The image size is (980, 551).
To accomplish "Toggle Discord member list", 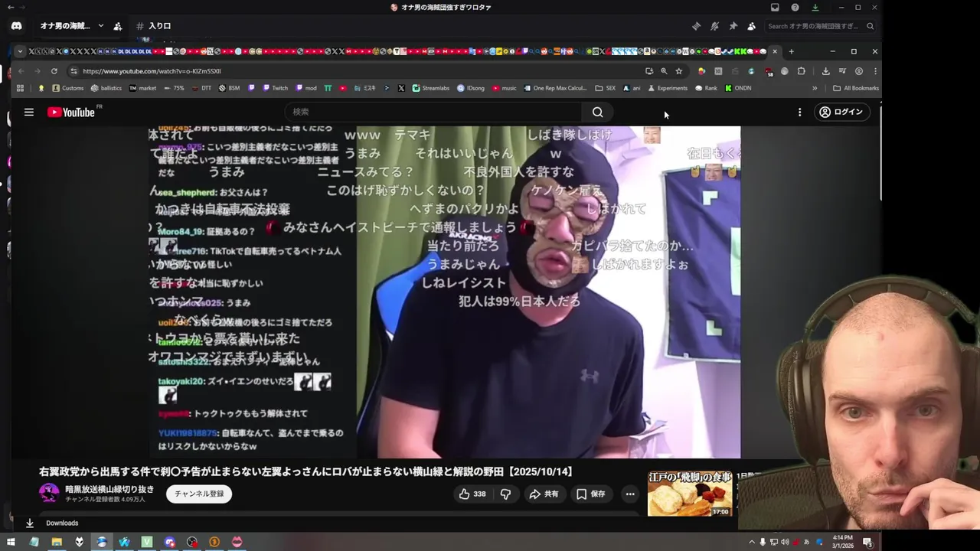I will click(x=751, y=26).
